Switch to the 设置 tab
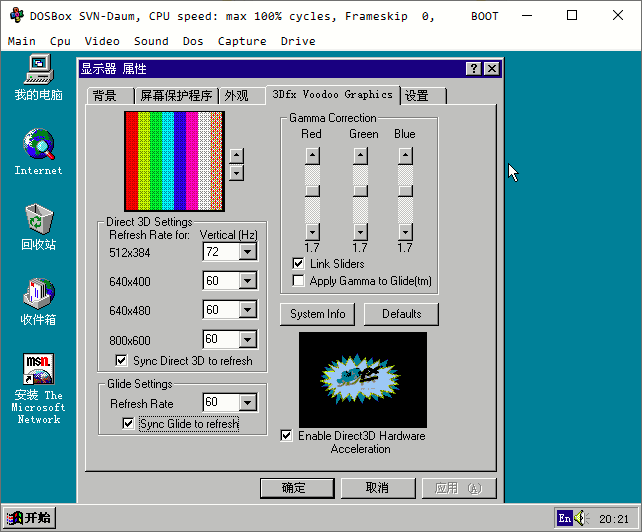This screenshot has height=532, width=642. point(423,96)
